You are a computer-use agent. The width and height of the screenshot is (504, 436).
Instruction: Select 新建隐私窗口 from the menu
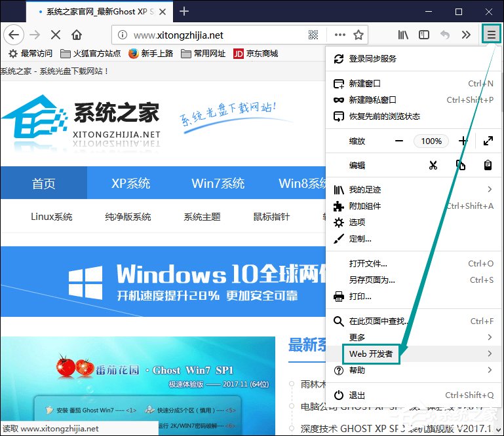coord(372,100)
